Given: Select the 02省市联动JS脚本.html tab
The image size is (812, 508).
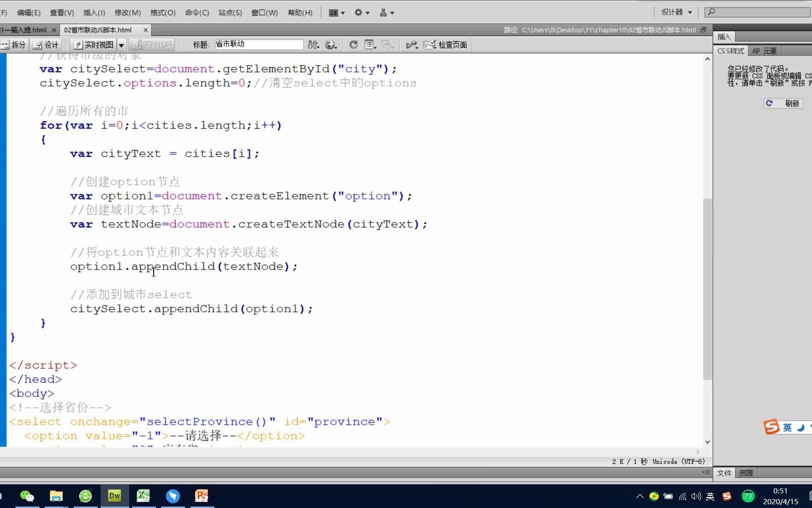Looking at the screenshot, I should 98,30.
